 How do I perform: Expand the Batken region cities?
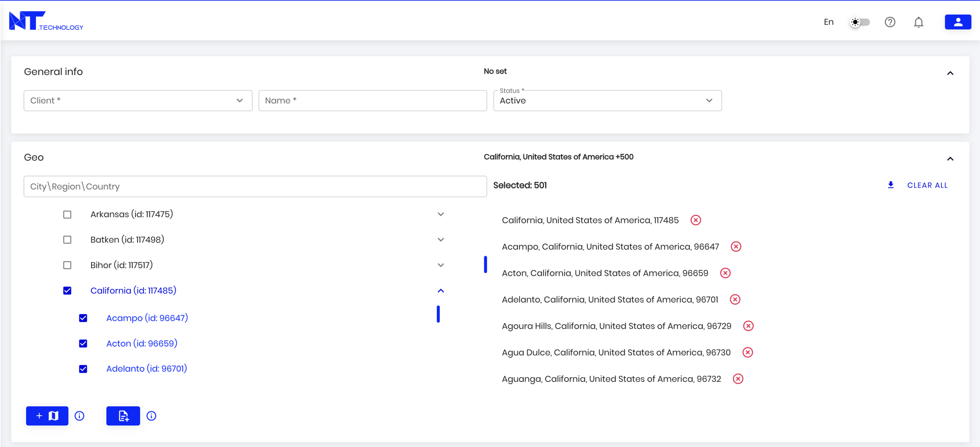click(x=441, y=240)
